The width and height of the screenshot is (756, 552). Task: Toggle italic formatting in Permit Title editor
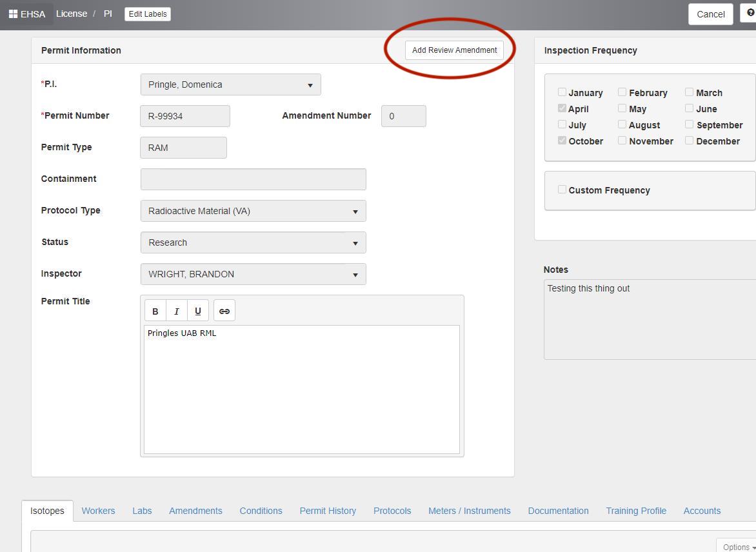[176, 311]
